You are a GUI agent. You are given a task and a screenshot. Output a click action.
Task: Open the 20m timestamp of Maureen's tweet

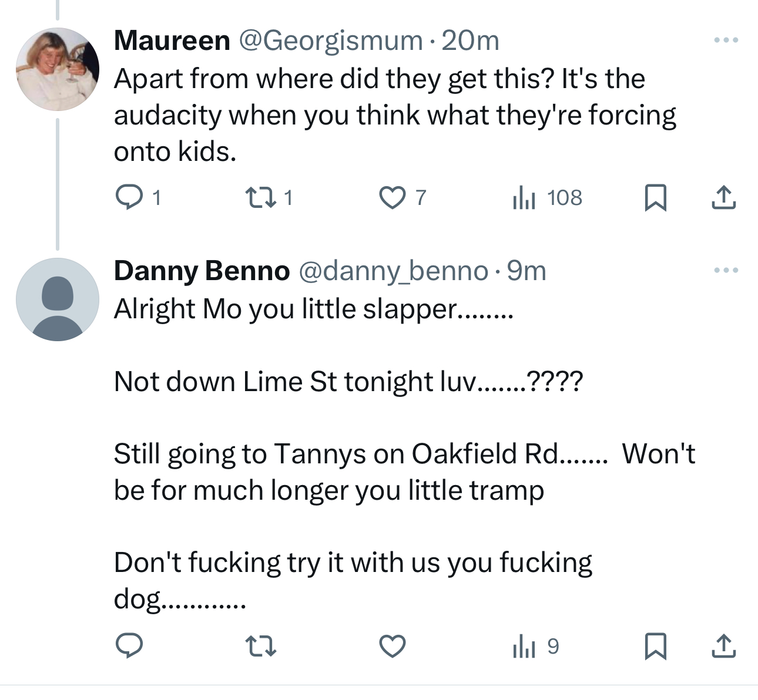pos(470,41)
